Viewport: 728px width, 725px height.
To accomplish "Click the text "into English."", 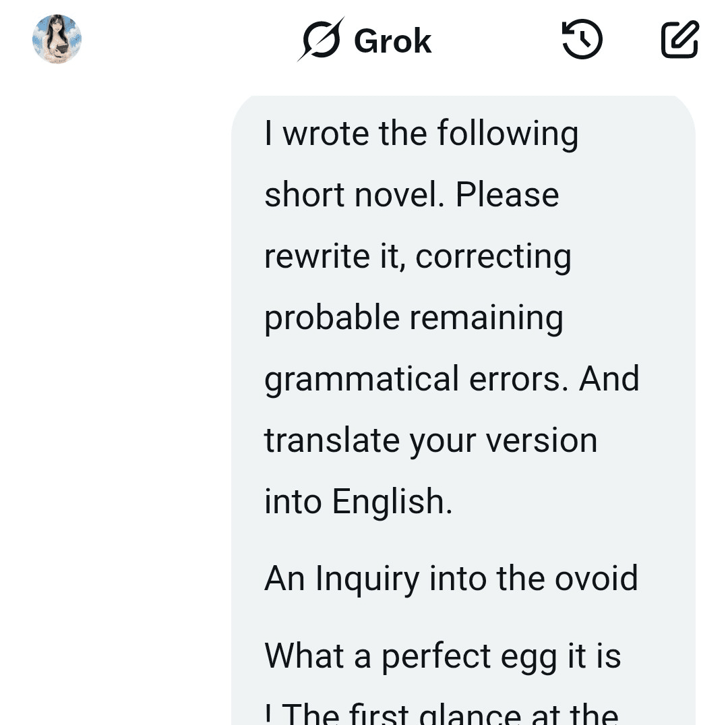I will (x=358, y=502).
